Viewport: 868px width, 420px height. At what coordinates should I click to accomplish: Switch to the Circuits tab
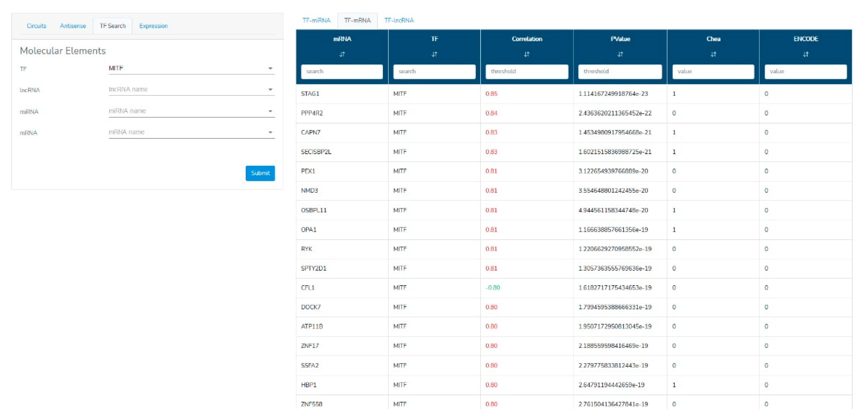36,26
